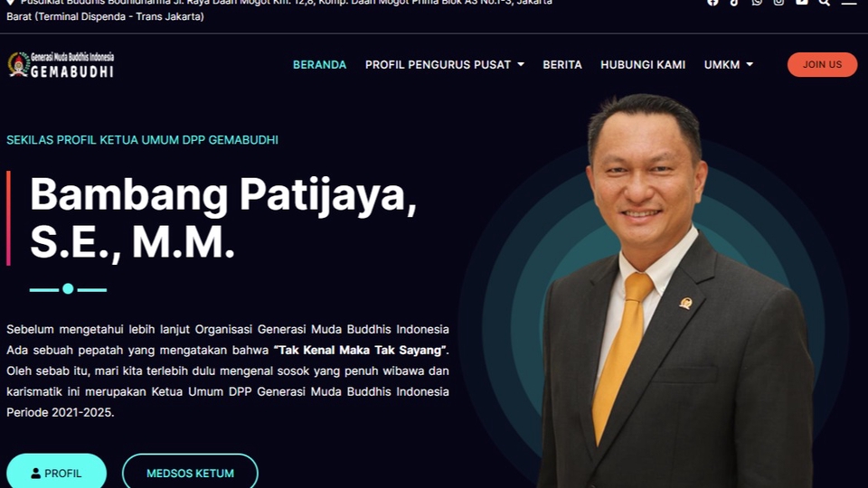Open the WhatsApp contact icon
The image size is (868, 488).
tap(756, 2)
